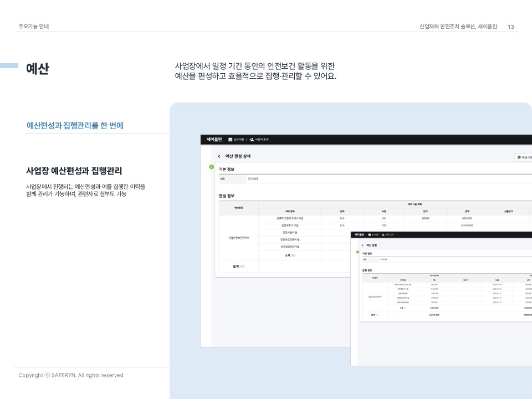Click the company name icon in the top bar
Image resolution: width=532 pixels, height=399 pixels.
point(231,140)
